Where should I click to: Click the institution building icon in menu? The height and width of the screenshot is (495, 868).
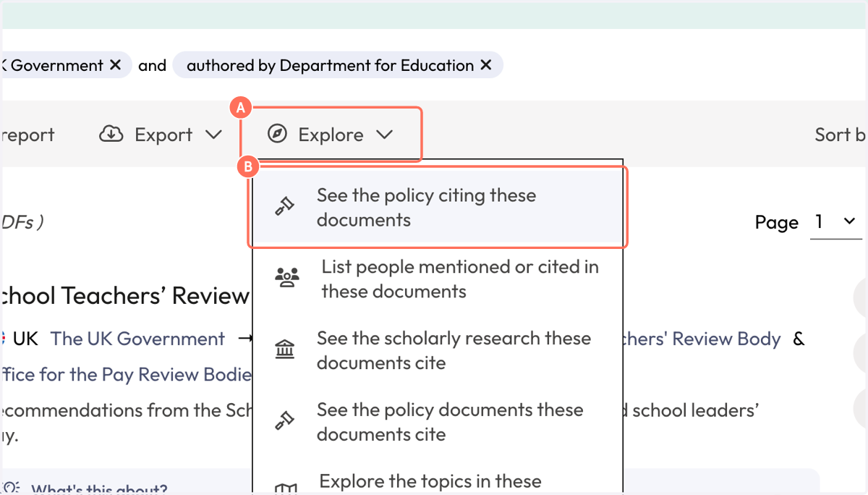pyautogui.click(x=285, y=350)
